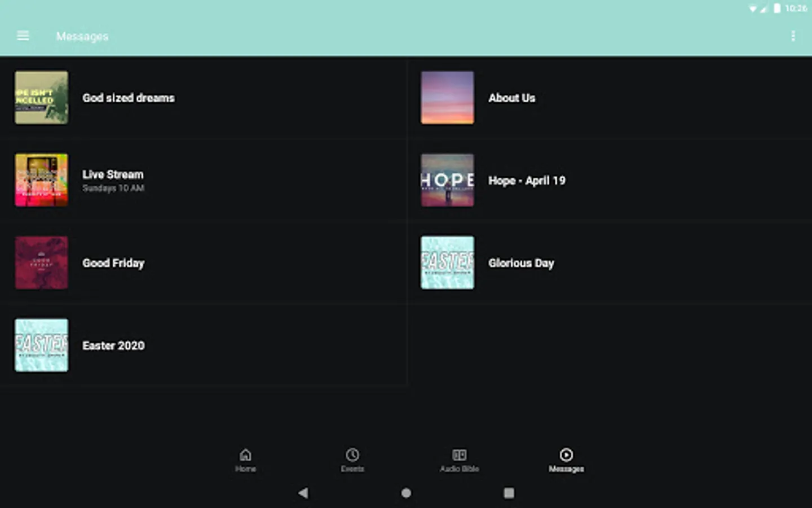Viewport: 812px width, 508px height.
Task: Open the navigation drawer menu
Action: click(23, 36)
